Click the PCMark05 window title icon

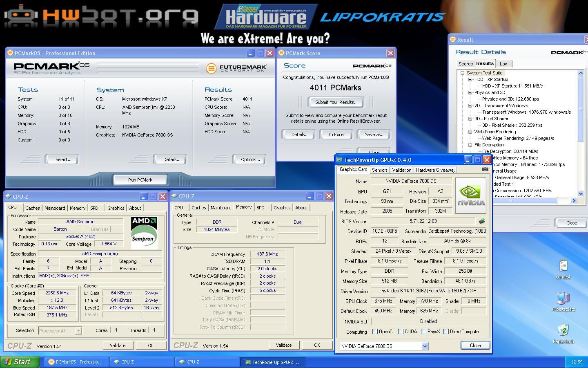click(x=10, y=53)
